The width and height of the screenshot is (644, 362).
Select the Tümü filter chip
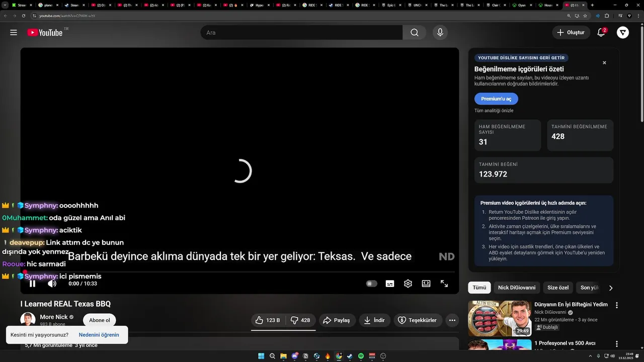tap(479, 288)
